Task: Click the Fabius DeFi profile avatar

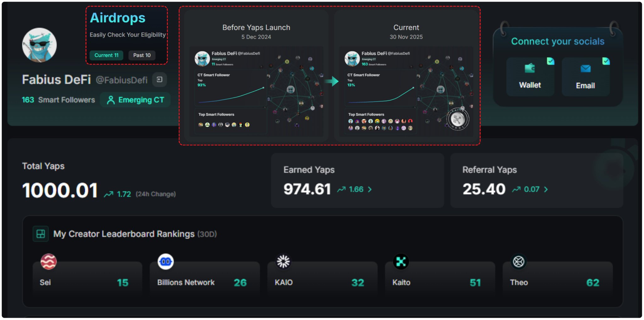Action: click(x=39, y=45)
